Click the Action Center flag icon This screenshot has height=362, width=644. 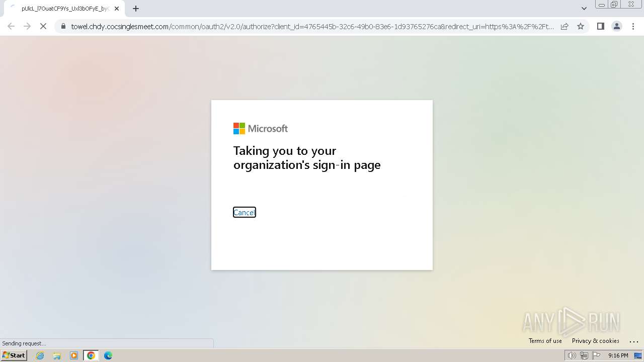tap(596, 355)
